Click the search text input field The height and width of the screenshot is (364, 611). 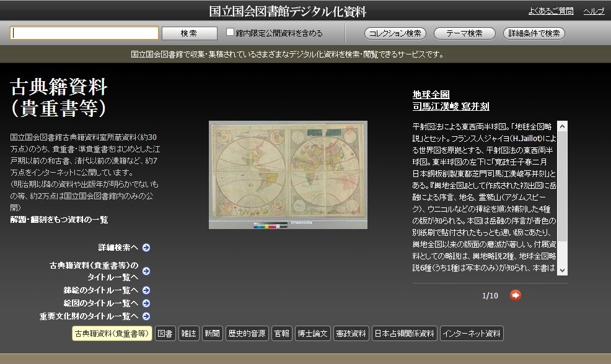tap(84, 33)
